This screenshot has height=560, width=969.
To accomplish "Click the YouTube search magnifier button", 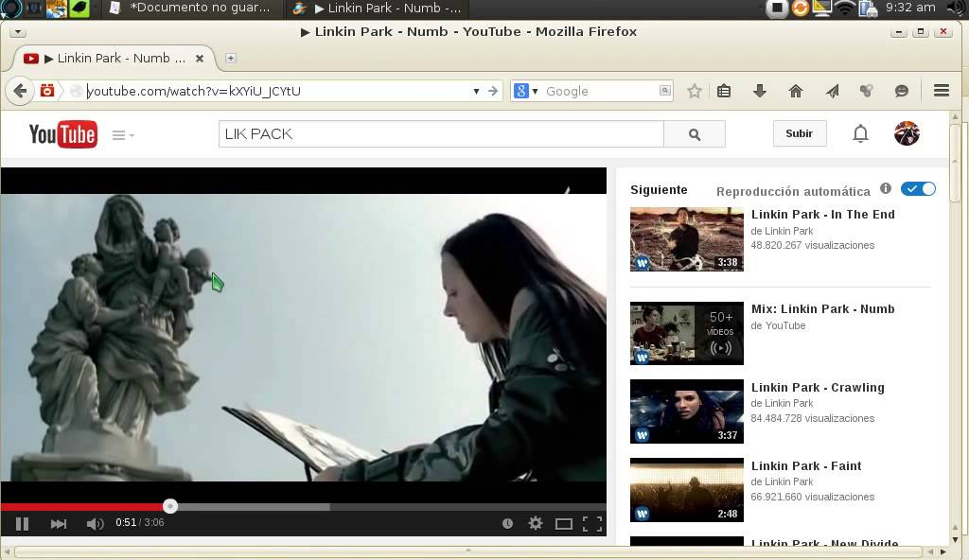I will (x=695, y=134).
